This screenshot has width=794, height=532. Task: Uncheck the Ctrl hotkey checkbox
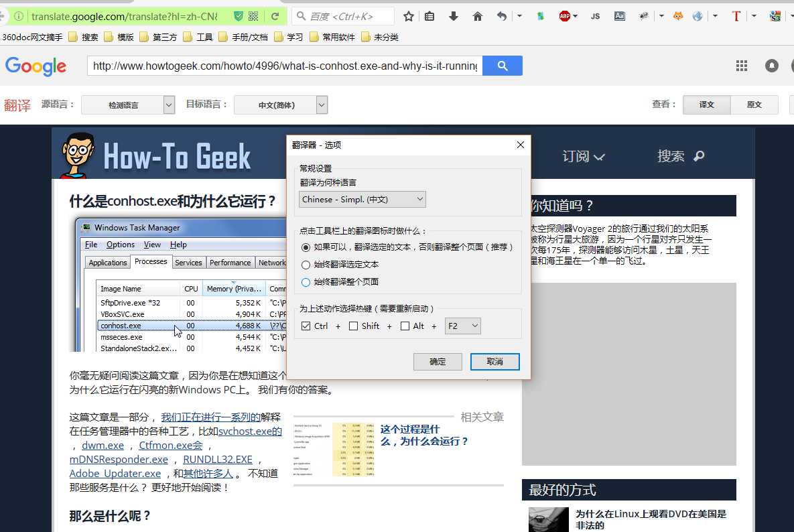point(306,326)
